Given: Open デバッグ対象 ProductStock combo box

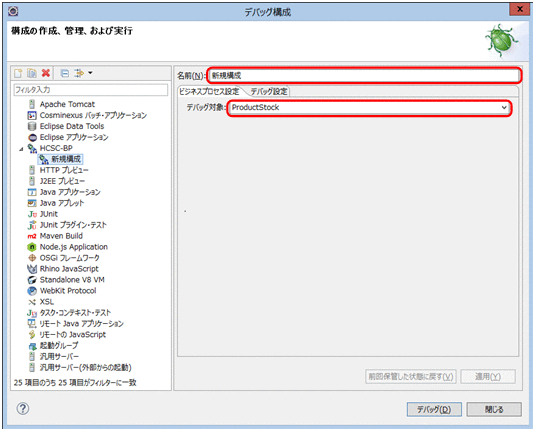Looking at the screenshot, I should [369, 108].
